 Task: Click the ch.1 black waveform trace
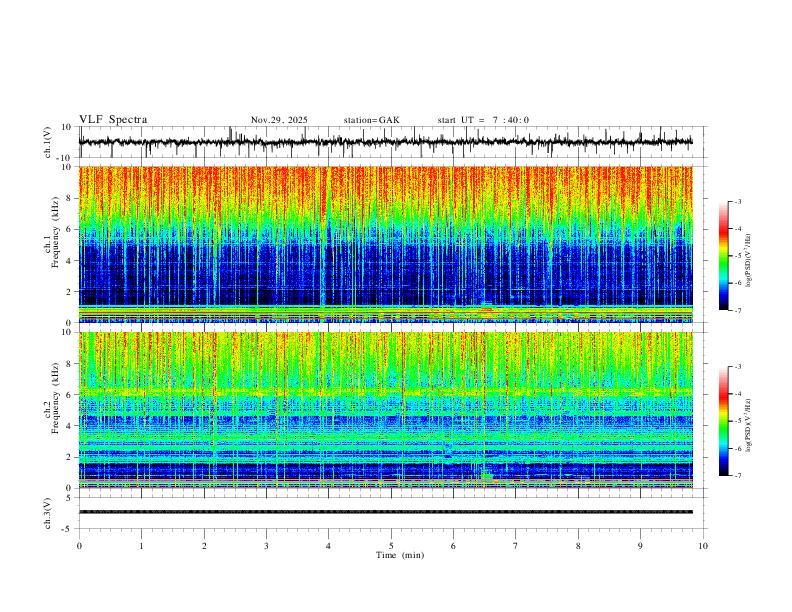pos(385,142)
